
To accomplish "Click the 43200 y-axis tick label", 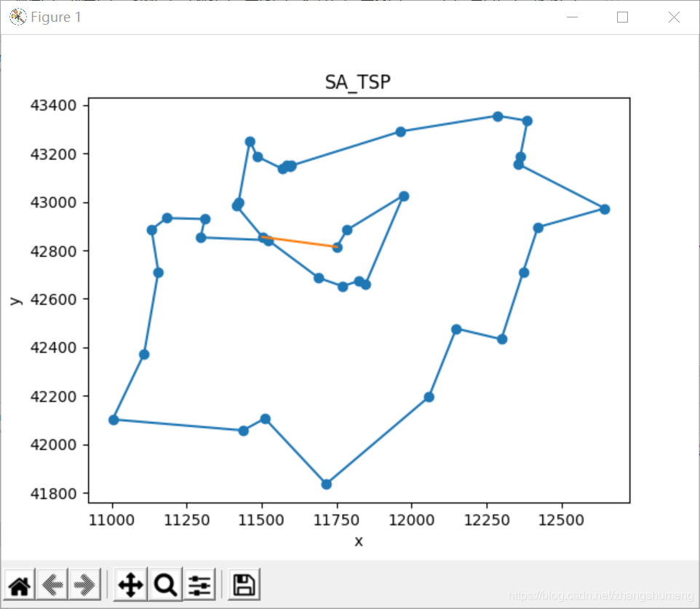I will [53, 154].
